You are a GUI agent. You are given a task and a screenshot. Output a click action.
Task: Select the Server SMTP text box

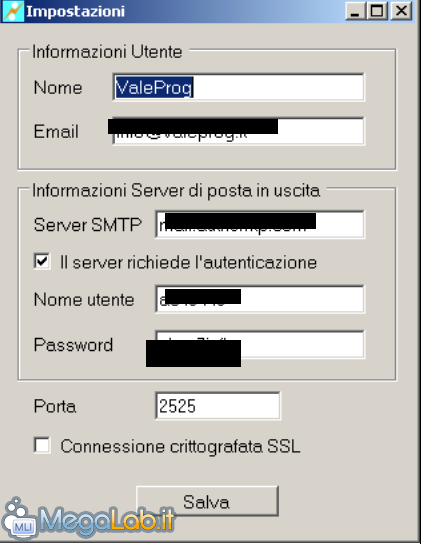click(260, 224)
